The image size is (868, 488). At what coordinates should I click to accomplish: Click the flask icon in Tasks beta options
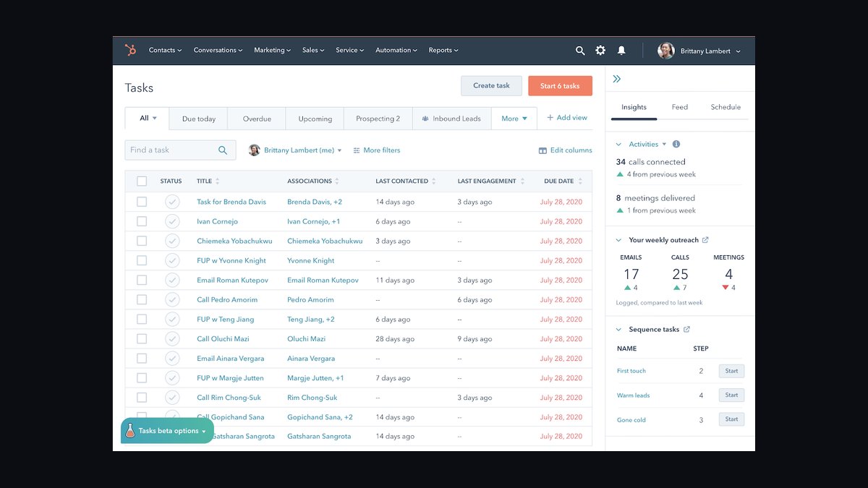click(130, 431)
